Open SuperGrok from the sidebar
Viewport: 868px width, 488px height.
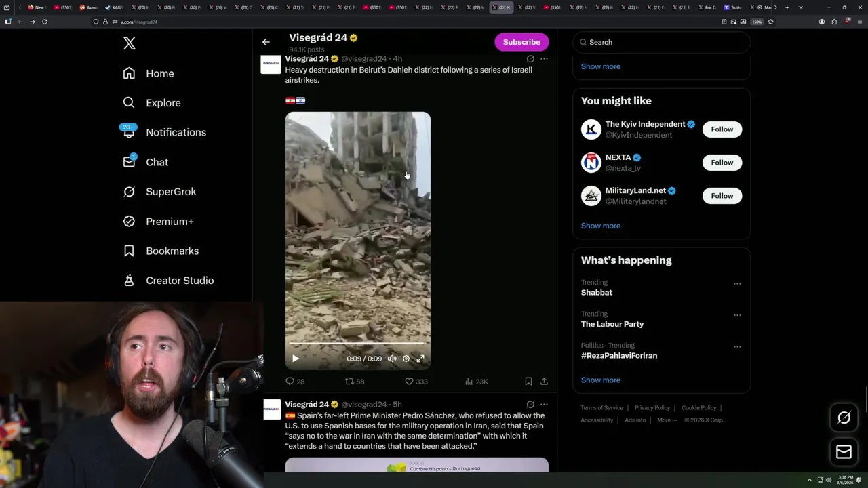pos(159,192)
